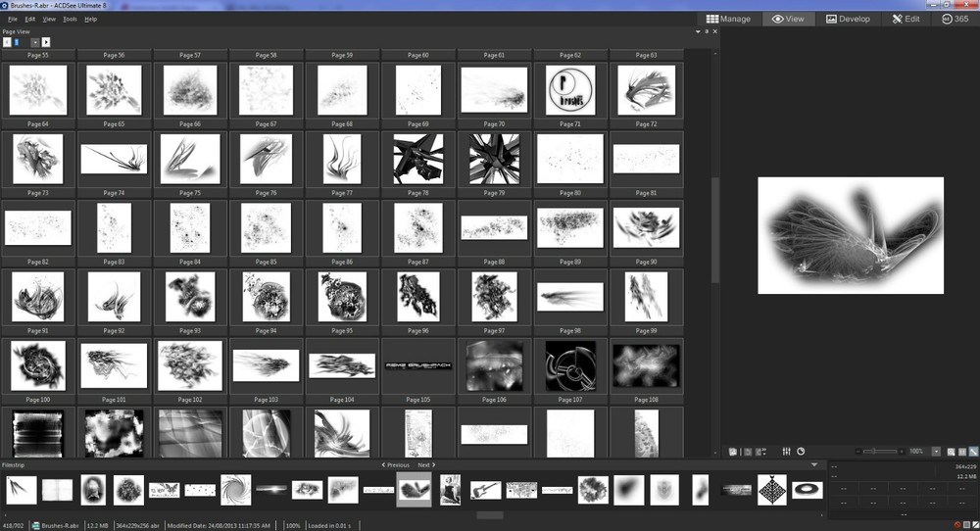Select Page 77 thumbnail
The height and width of the screenshot is (531, 980).
342,227
